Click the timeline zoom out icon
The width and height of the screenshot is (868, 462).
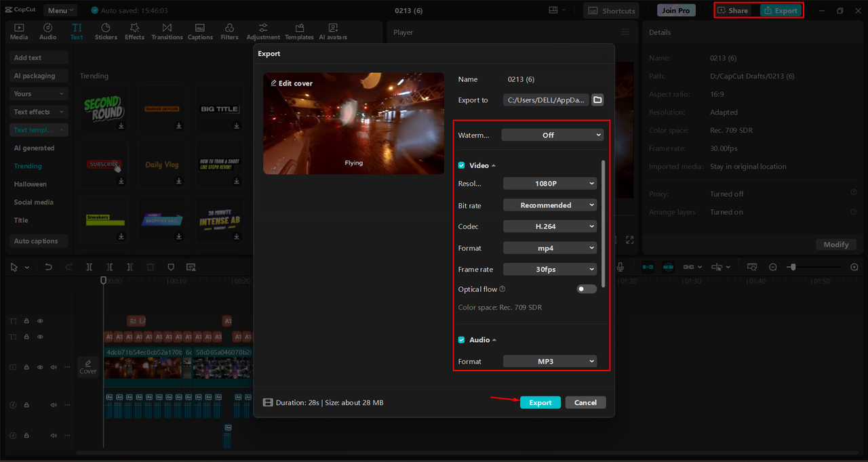point(773,268)
